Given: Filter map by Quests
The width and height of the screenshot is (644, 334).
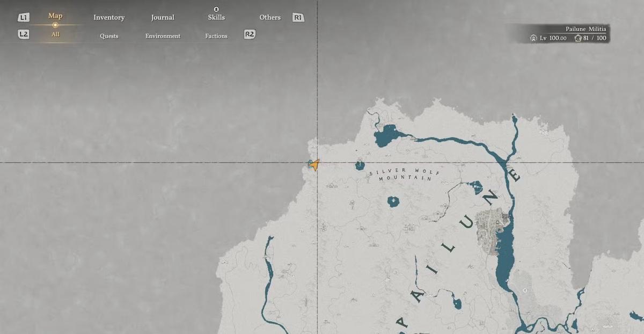Looking at the screenshot, I should [x=109, y=36].
